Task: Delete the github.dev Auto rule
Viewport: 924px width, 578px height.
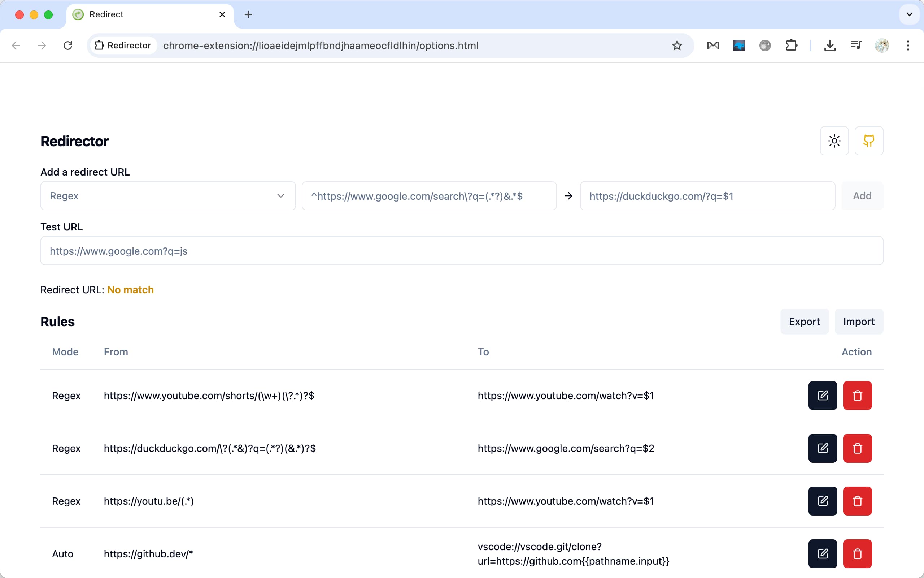Action: [x=857, y=553]
